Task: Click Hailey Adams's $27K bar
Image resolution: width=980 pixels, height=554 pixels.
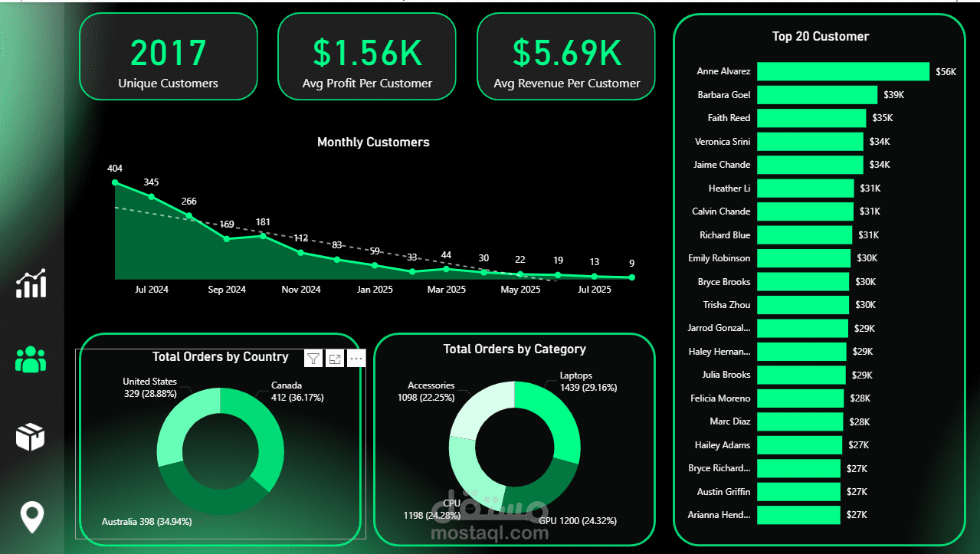Action: [x=799, y=445]
